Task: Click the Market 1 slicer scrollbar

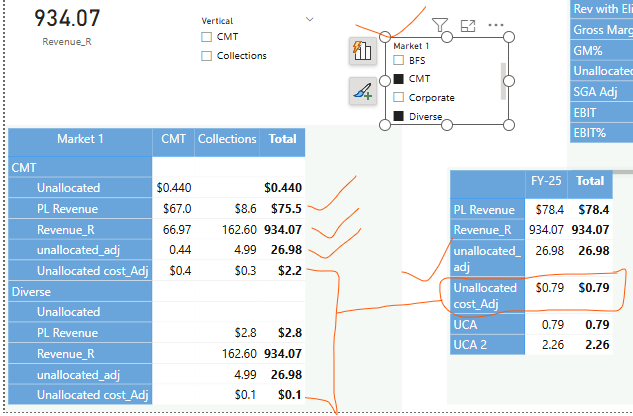Action: pyautogui.click(x=503, y=81)
